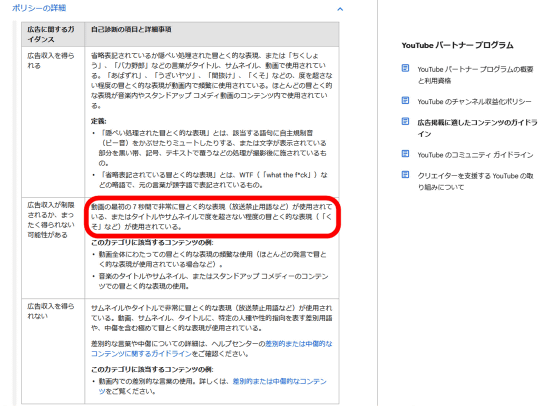
Task: Follow 差別的または中傷的なコンテンツに関するガイドライン link in paragraph
Action: [x=211, y=349]
